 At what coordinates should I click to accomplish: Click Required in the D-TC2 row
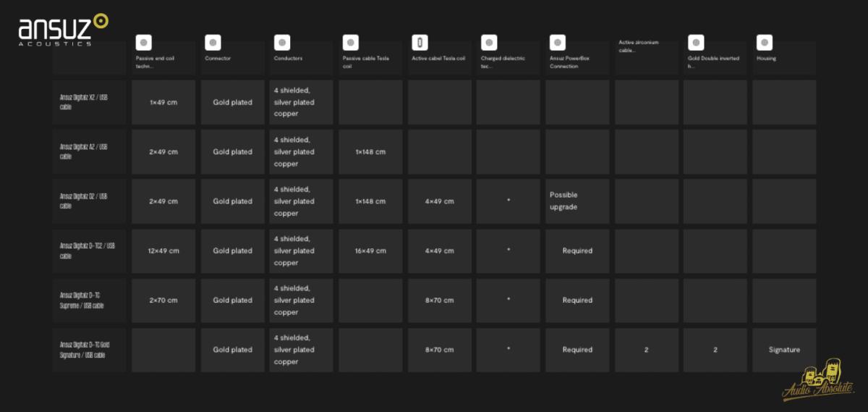tap(577, 251)
